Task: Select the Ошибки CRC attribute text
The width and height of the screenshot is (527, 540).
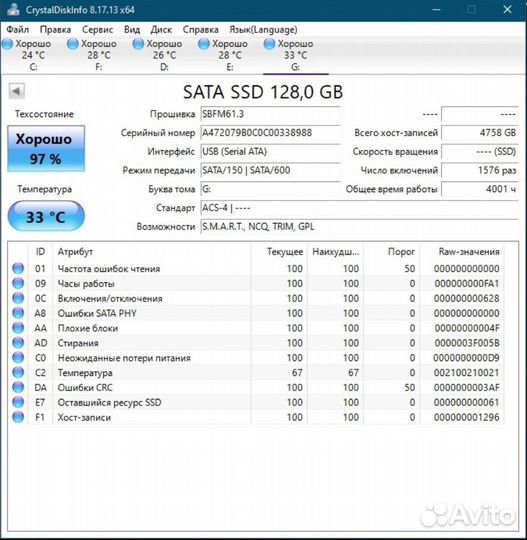Action: coord(85,387)
